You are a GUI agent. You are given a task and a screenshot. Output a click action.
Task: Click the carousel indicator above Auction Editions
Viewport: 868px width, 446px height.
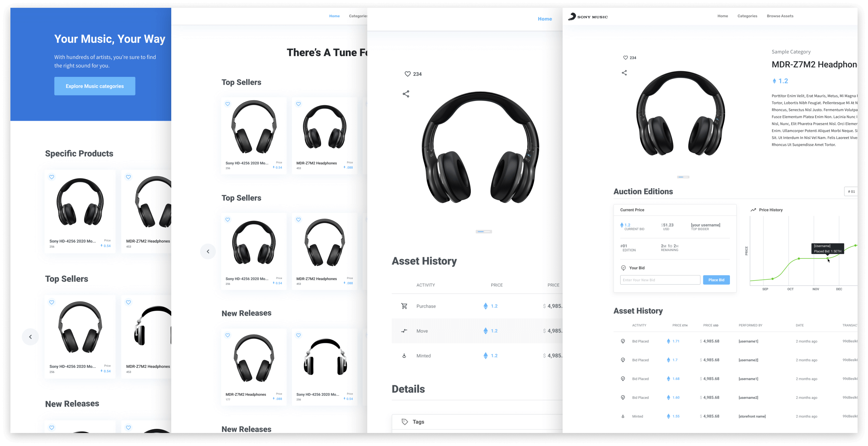point(683,177)
